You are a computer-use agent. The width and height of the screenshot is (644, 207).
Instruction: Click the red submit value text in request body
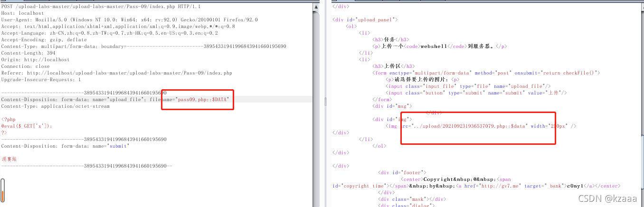click(9, 159)
